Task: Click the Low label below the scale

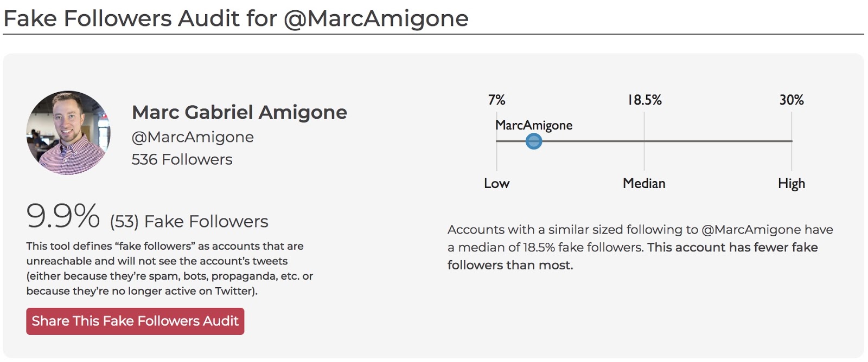Action: [x=496, y=183]
